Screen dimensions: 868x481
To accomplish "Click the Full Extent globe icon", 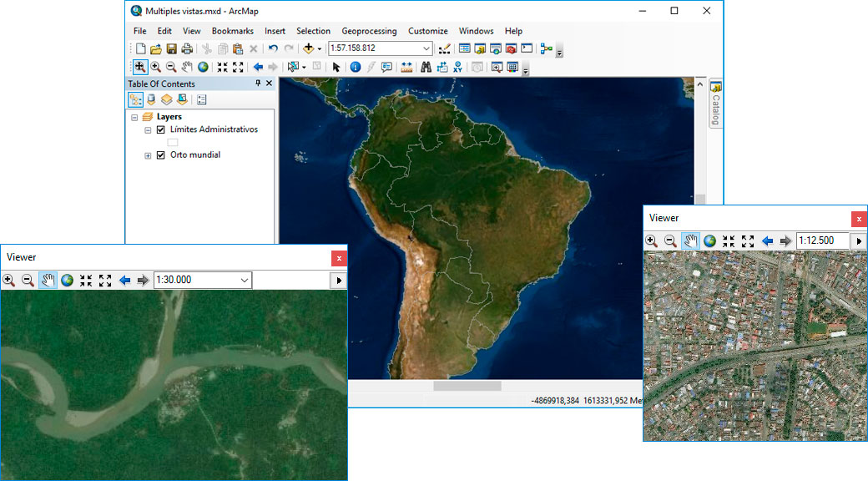I will click(204, 68).
